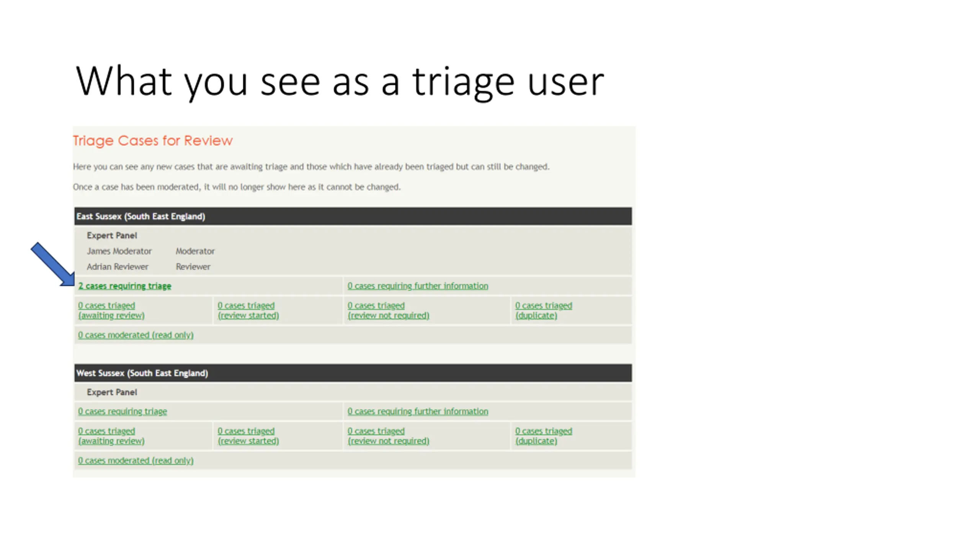The height and width of the screenshot is (551, 980).
Task: Select the West Sussex (South East England) header
Action: pos(353,373)
